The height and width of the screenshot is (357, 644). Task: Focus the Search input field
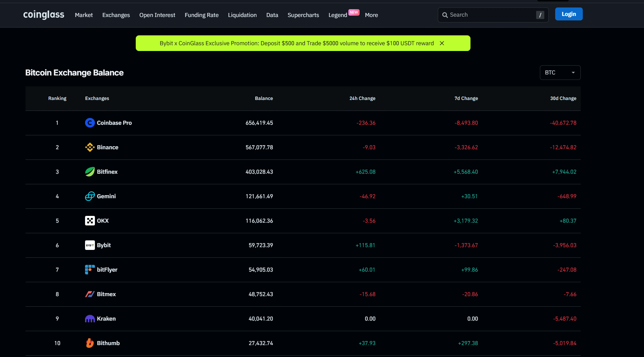pos(490,15)
